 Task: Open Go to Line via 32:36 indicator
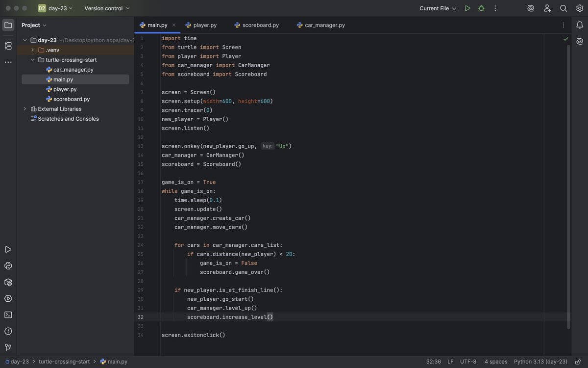(434, 362)
